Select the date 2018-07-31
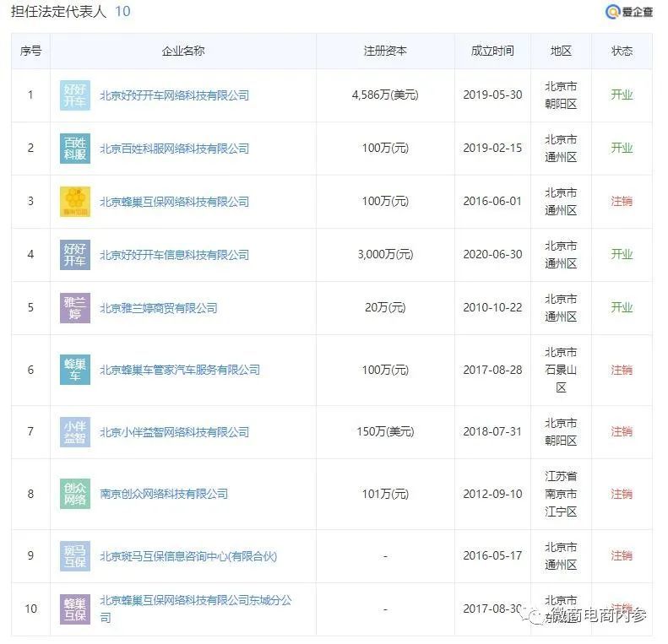Viewport: 668px width, 644px height. [x=492, y=431]
